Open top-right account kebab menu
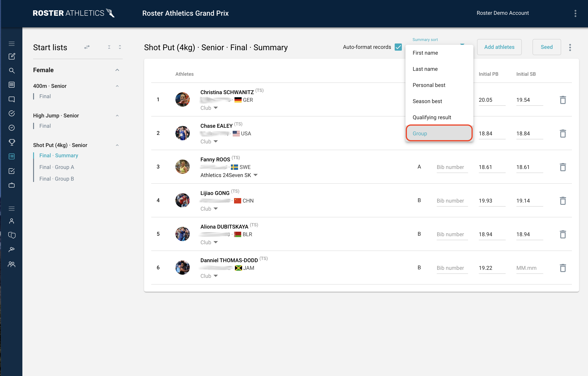Viewport: 588px width, 376px height. coord(575,13)
